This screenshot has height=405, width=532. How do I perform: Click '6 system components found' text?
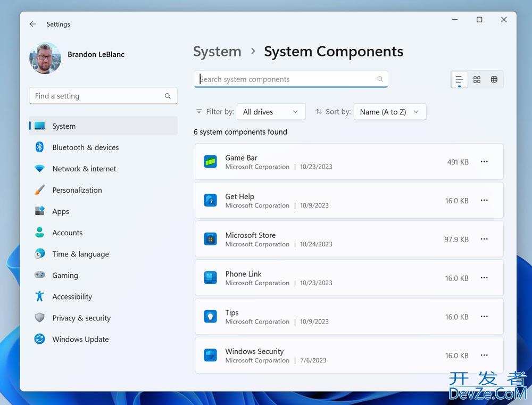pyautogui.click(x=240, y=132)
